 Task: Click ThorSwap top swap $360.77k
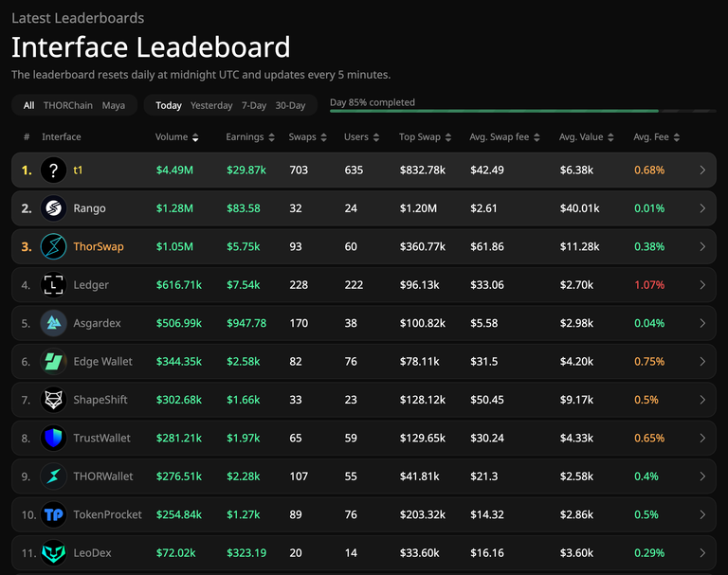423,247
